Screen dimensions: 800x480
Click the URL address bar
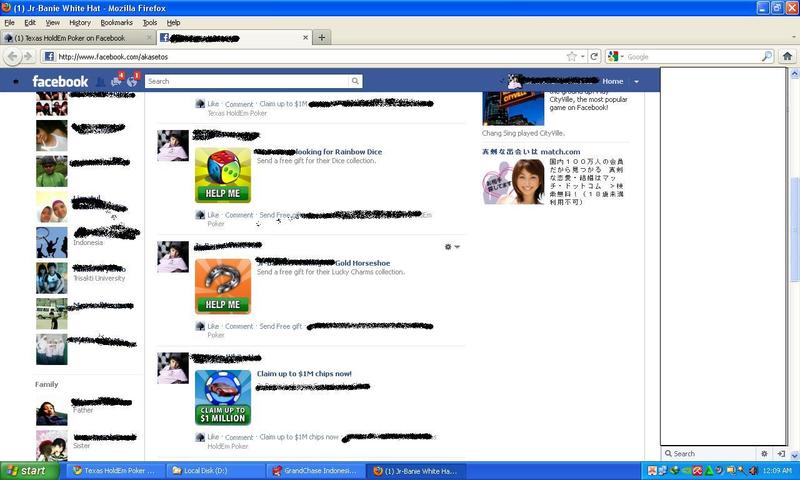point(304,57)
